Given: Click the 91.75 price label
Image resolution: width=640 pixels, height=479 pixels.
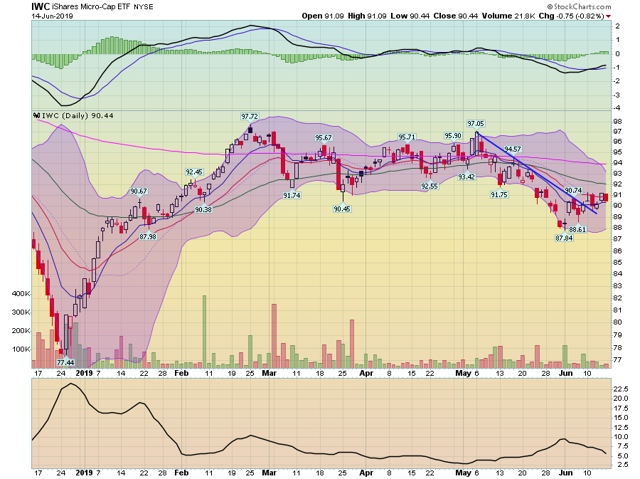Looking at the screenshot, I should point(499,195).
